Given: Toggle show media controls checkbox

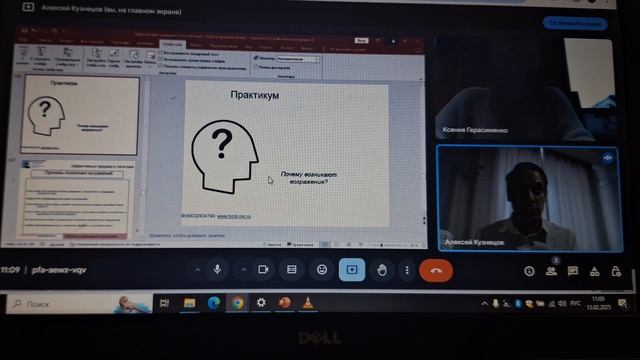Looking at the screenshot, I should pos(161,66).
